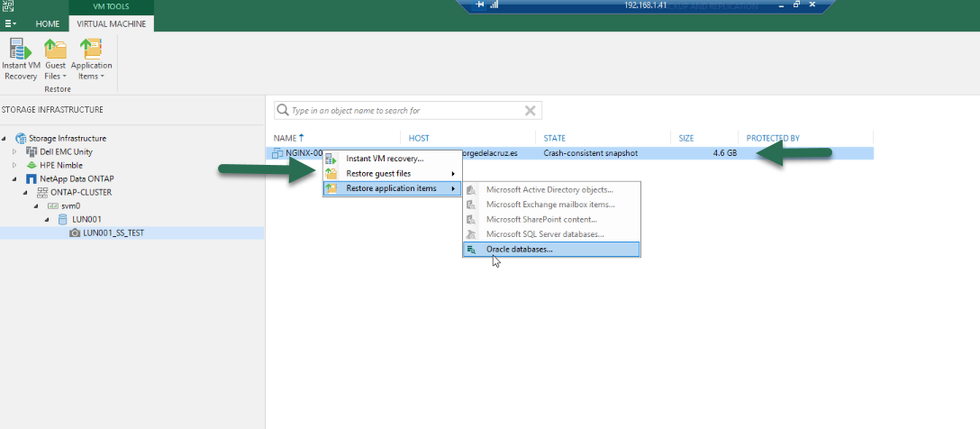Click the NetApp Data ONTAP icon
Screen dimensions: 980x429
tap(32, 178)
